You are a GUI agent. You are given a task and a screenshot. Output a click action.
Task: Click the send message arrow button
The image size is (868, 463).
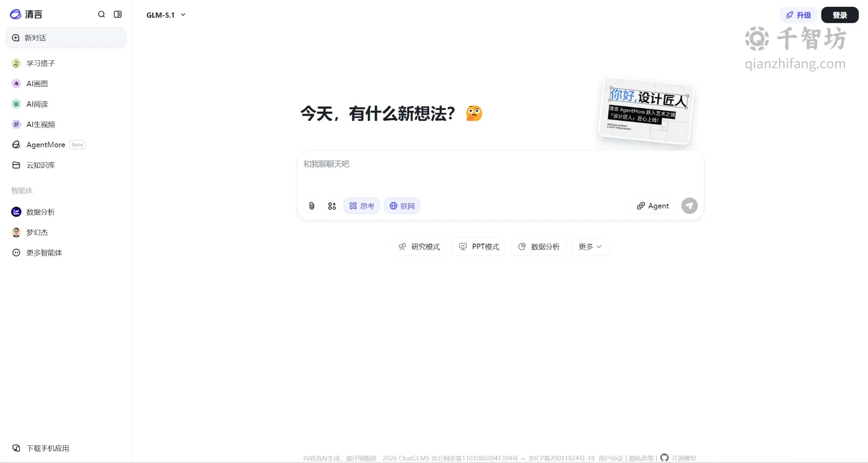coord(689,206)
